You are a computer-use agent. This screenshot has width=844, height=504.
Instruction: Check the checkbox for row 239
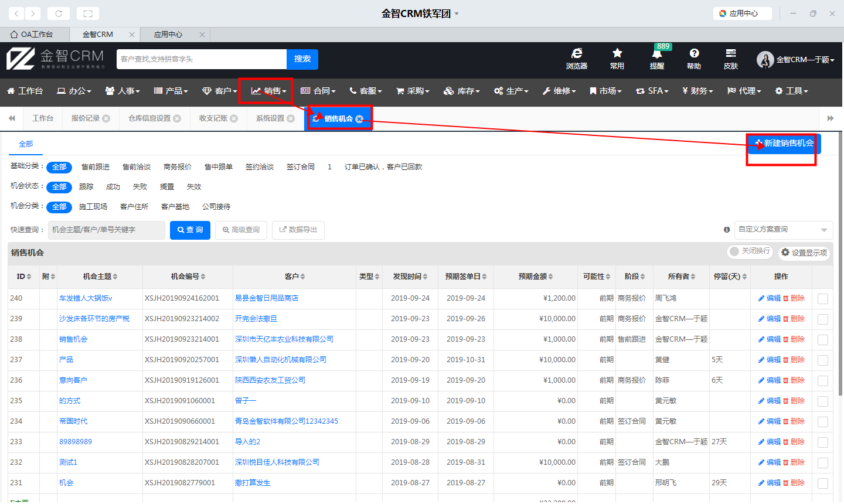pyautogui.click(x=823, y=319)
